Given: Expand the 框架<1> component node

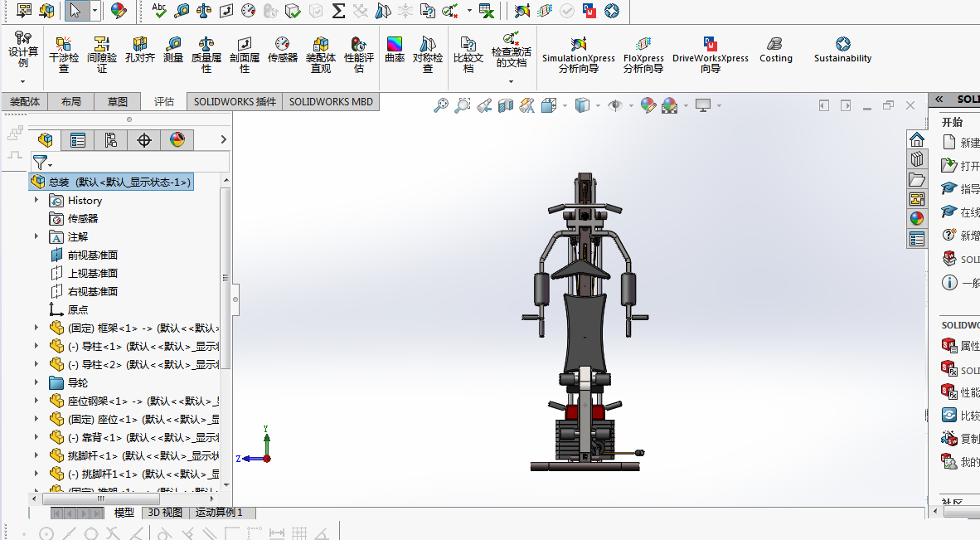Looking at the screenshot, I should (x=36, y=328).
